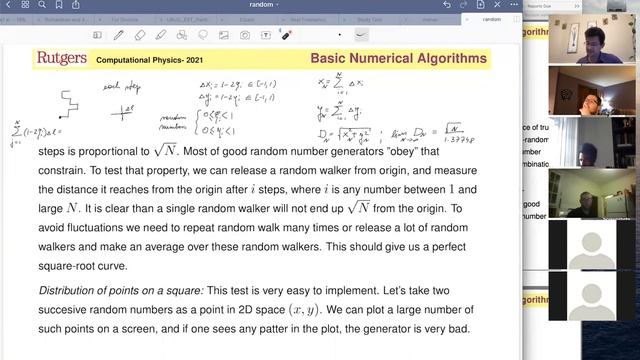This screenshot has width=640, height=360.
Task: Add a new page to the notebook
Action: pyautogui.click(x=480, y=4)
